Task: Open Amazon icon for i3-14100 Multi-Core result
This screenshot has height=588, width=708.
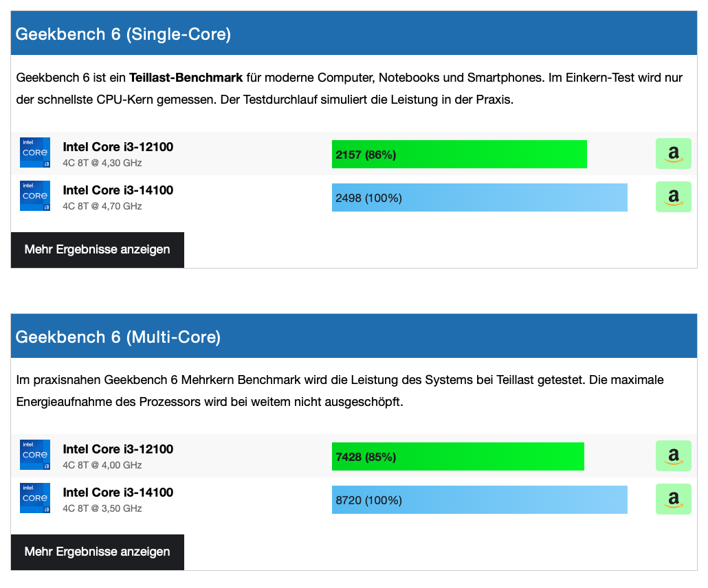Action: pos(673,499)
